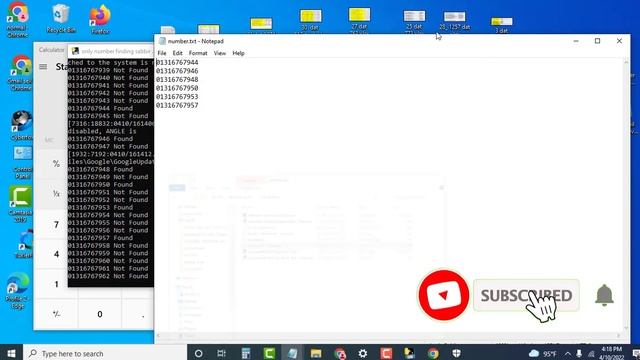This screenshot has height=360, width=640.
Task: Click the Notepad vertical scrollbar
Action: tap(626, 195)
